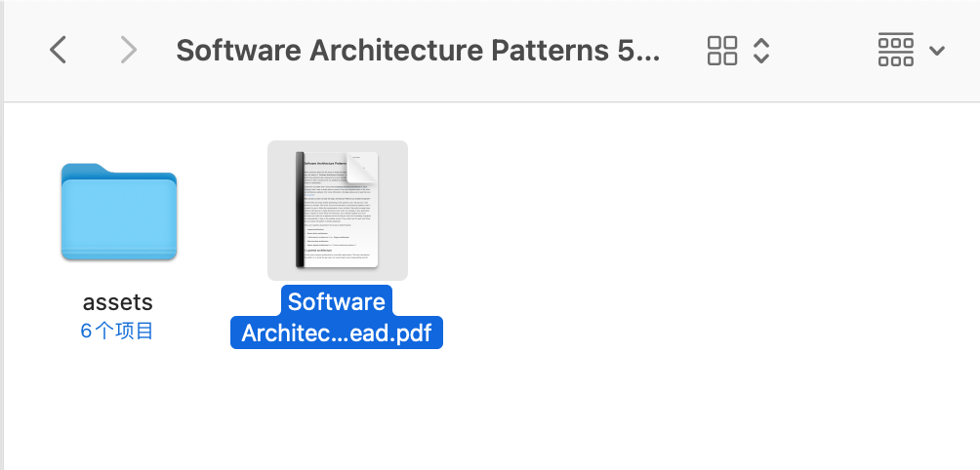This screenshot has height=470, width=980.
Task: Click the "assets" folder name label
Action: [118, 302]
